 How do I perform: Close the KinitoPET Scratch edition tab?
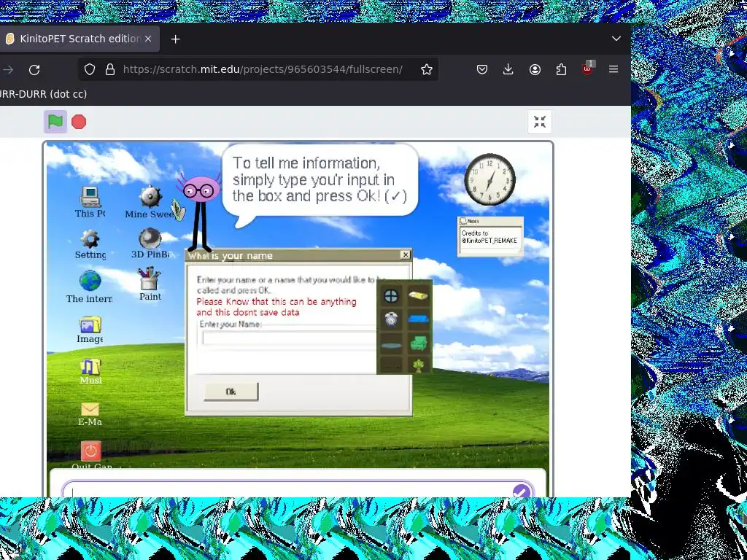[x=148, y=39]
